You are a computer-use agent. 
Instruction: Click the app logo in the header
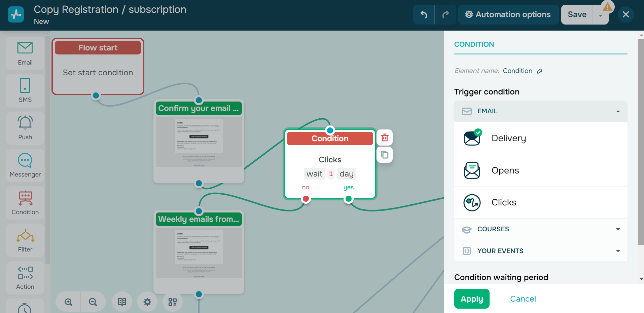point(16,14)
